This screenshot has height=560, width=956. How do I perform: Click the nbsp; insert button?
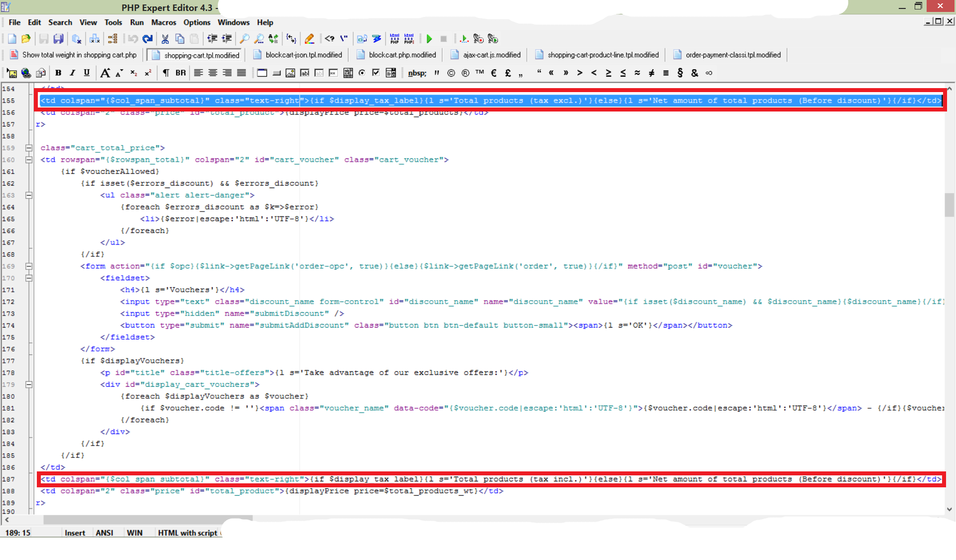point(417,73)
